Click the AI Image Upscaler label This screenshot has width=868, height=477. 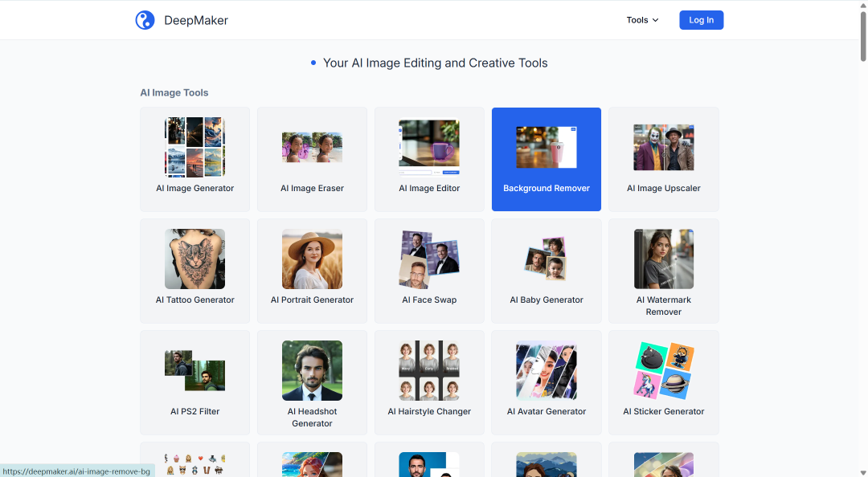[x=664, y=188]
